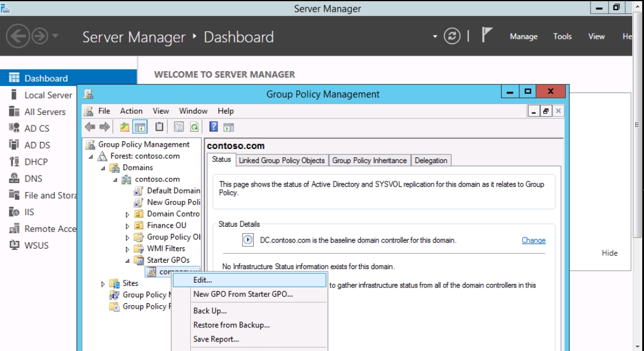Expand the status details round arrow button
Screen dimensions: 644x351
click(x=248, y=240)
